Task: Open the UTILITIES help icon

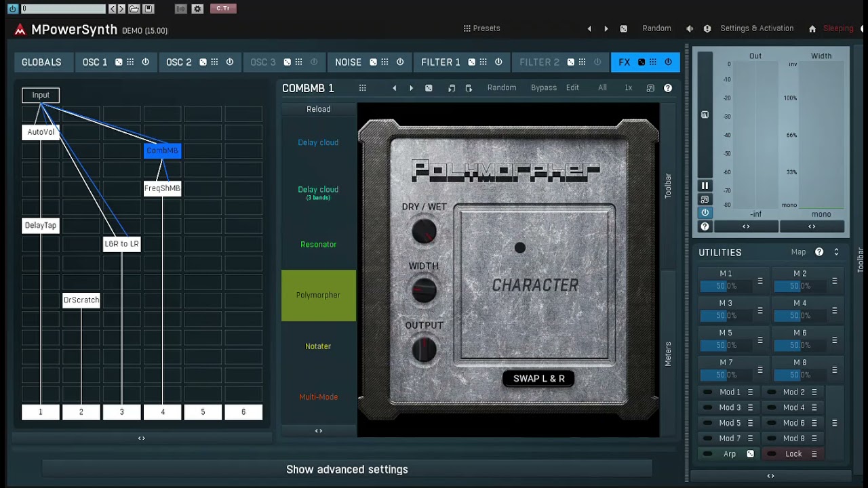Action: point(819,252)
